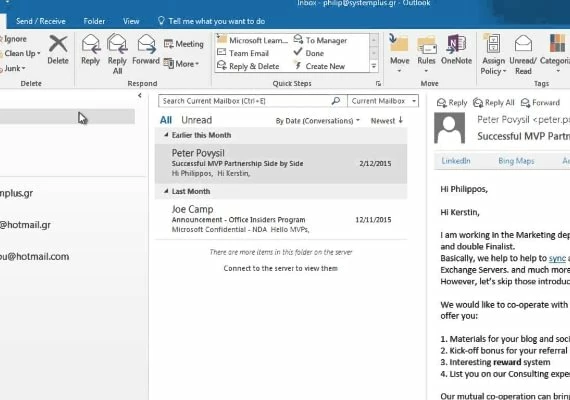Show only Unread messages filter
The height and width of the screenshot is (400, 570).
click(x=196, y=120)
